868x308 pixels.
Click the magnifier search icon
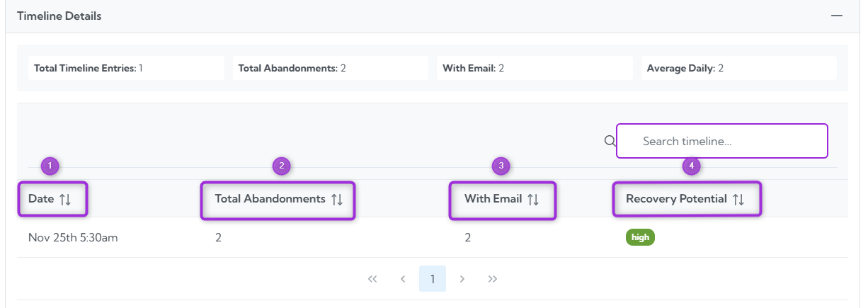(610, 141)
